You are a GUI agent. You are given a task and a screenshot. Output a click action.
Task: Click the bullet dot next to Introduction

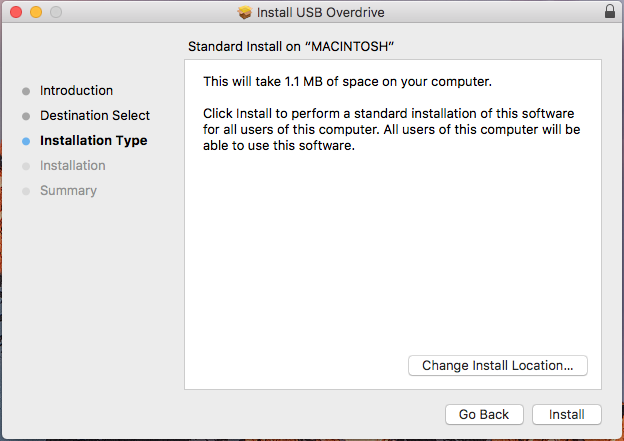click(26, 91)
